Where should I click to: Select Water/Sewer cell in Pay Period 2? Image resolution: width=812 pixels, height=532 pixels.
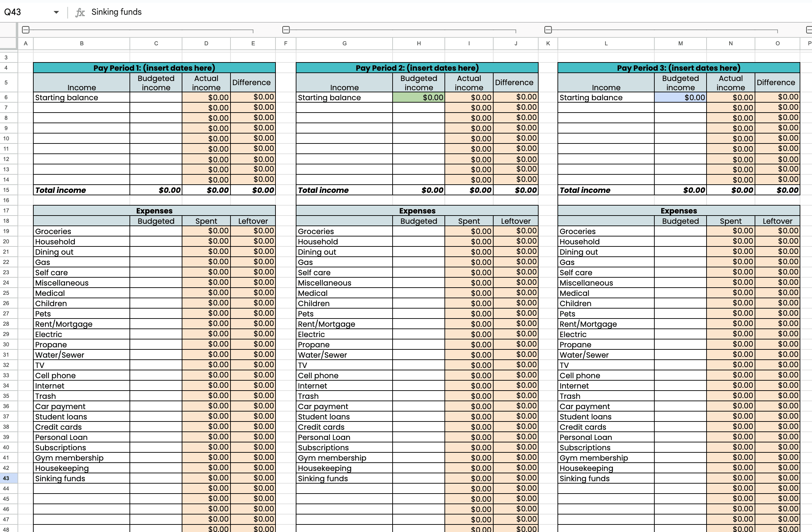(345, 355)
